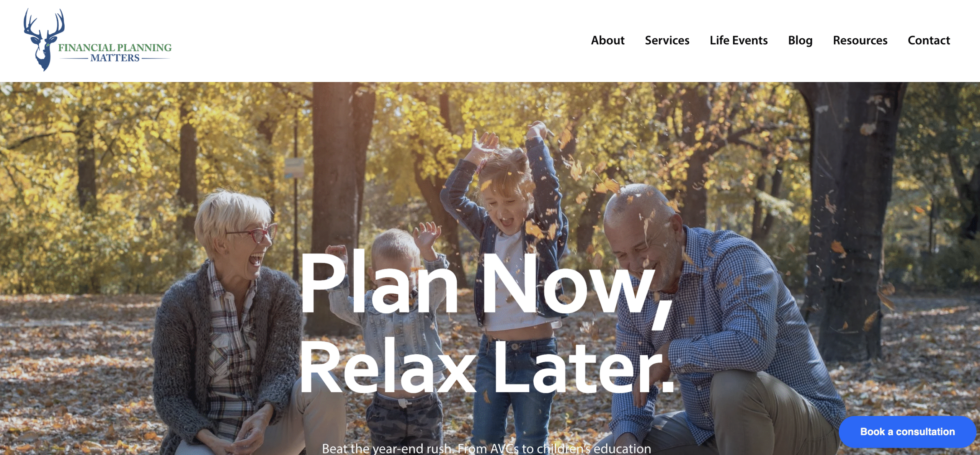
Task: Click the deer head logo icon
Action: [x=44, y=40]
